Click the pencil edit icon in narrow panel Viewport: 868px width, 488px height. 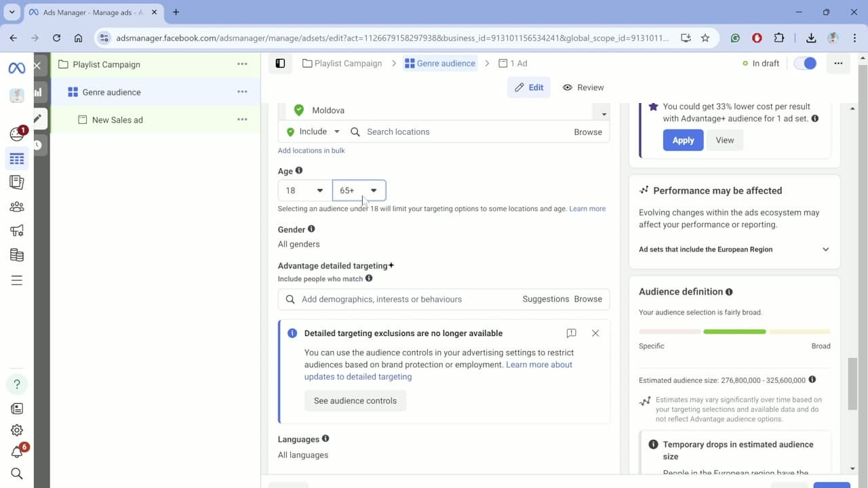point(38,119)
